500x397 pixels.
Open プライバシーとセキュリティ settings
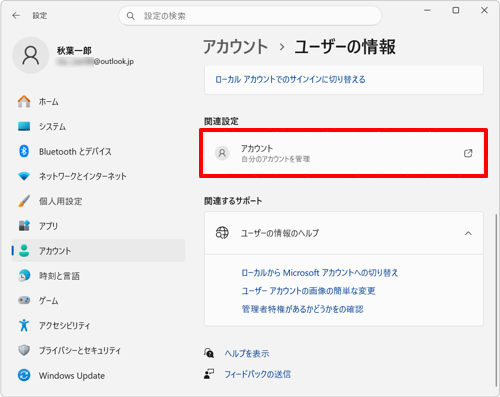point(98,350)
